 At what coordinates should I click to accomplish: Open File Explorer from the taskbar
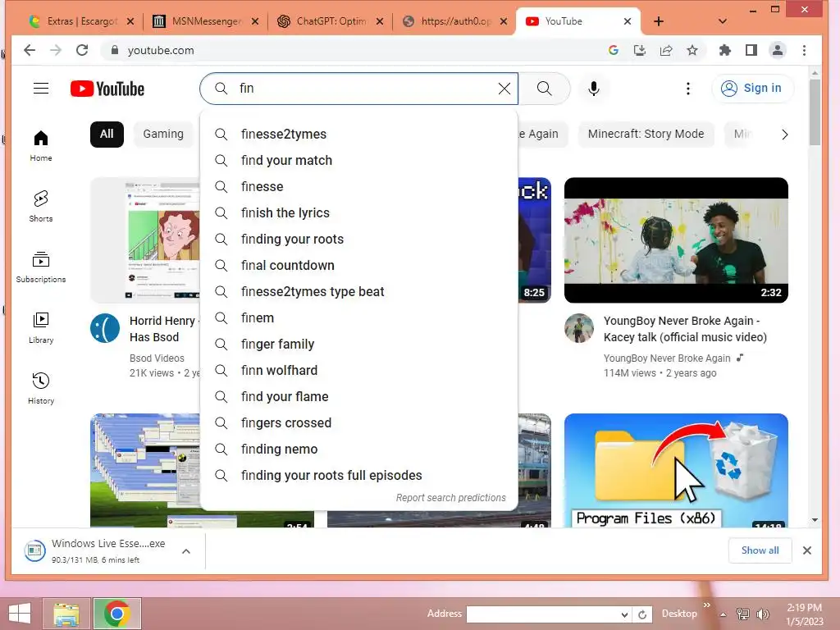click(x=66, y=614)
